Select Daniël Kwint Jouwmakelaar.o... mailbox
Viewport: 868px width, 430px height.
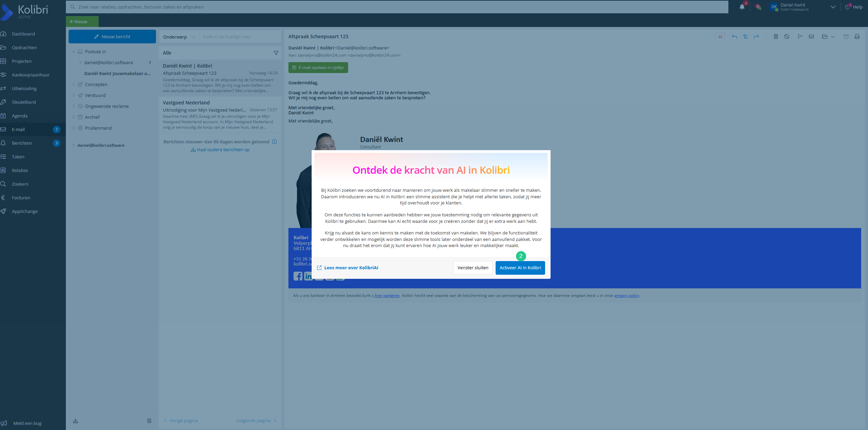tap(117, 73)
